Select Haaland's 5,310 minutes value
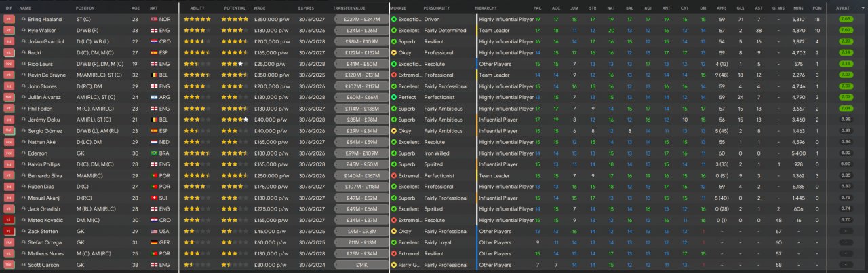Screen dimensions: 868x273 click(x=798, y=19)
